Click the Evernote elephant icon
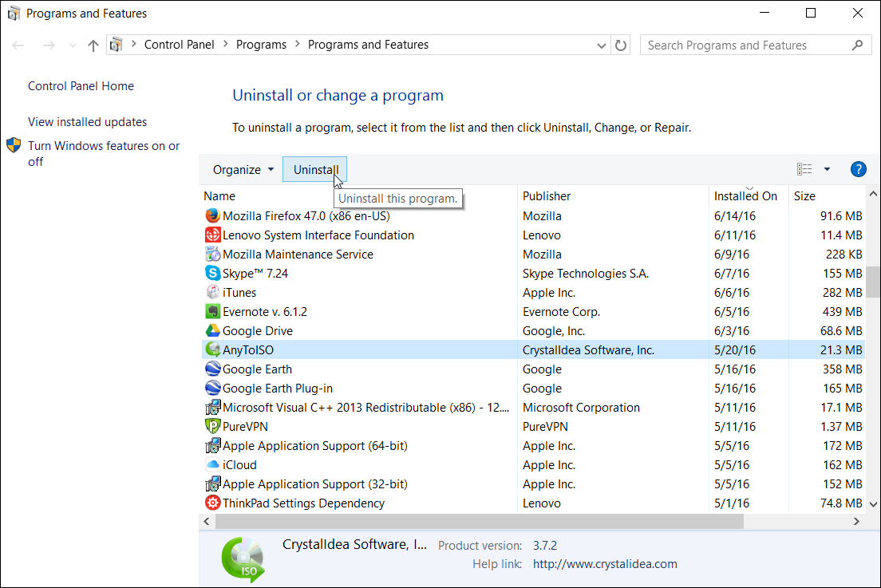 (212, 311)
